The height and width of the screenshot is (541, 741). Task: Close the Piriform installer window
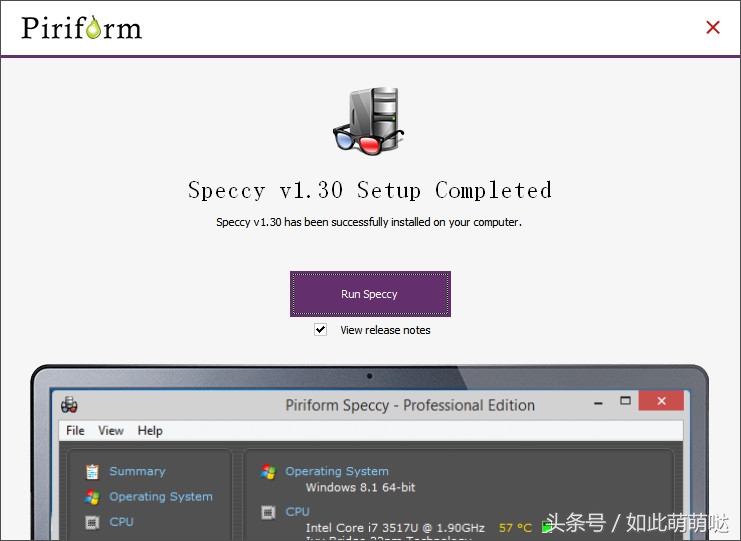(x=713, y=27)
